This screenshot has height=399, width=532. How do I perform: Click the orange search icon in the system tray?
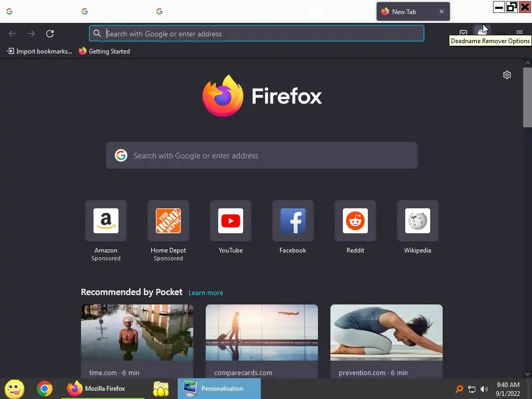(x=459, y=389)
